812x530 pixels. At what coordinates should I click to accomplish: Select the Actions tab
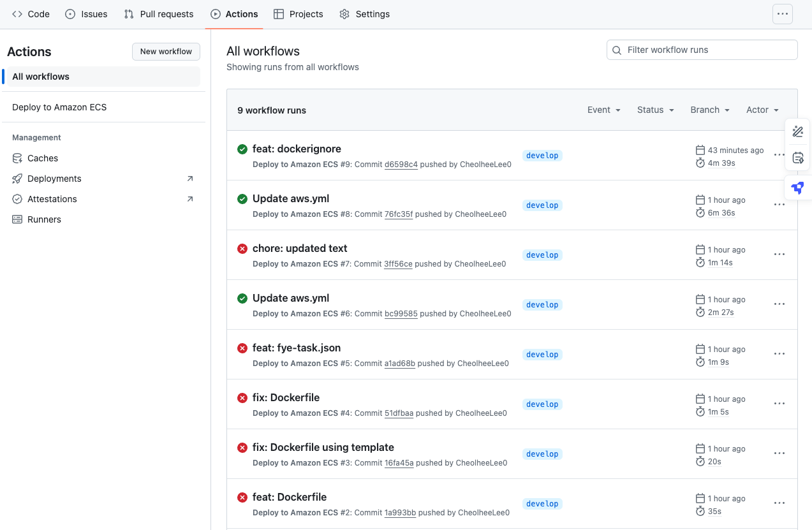[x=234, y=14]
